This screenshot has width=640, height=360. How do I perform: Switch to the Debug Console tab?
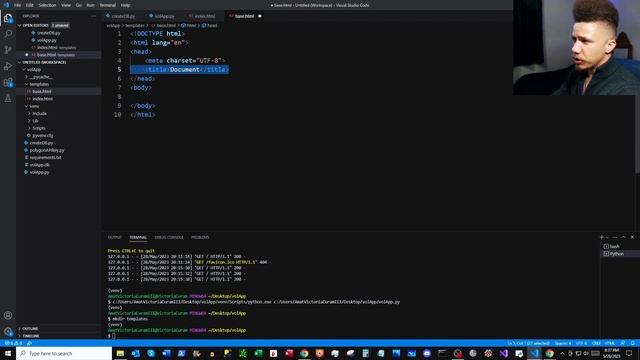click(x=169, y=237)
